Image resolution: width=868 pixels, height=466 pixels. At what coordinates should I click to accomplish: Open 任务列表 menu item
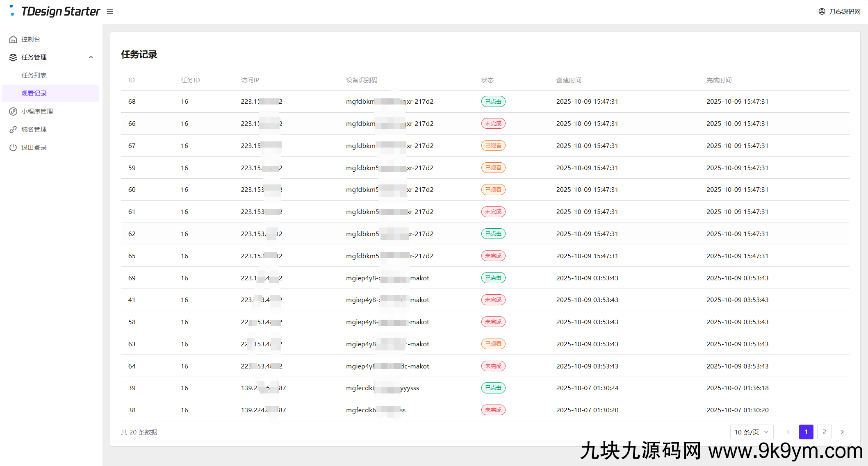tap(34, 75)
